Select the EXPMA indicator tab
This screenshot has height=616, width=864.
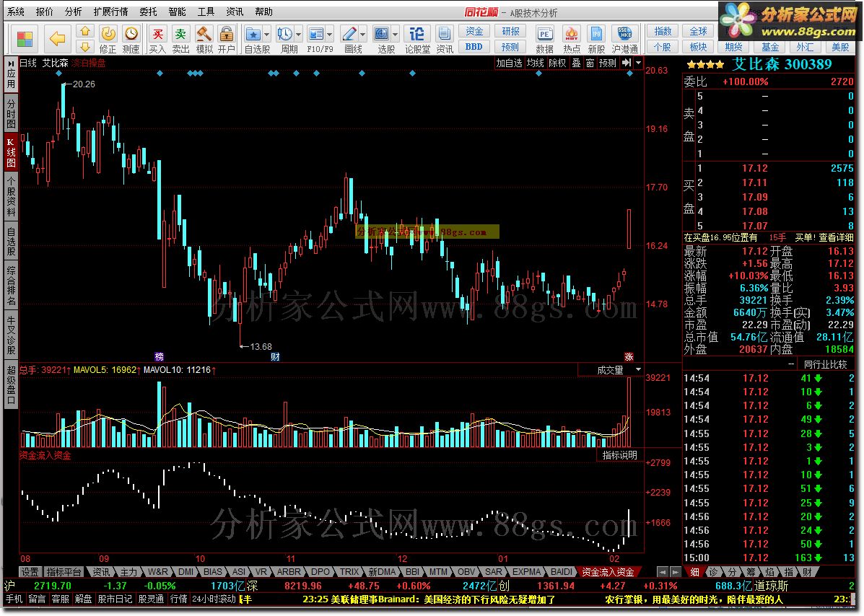tap(526, 572)
